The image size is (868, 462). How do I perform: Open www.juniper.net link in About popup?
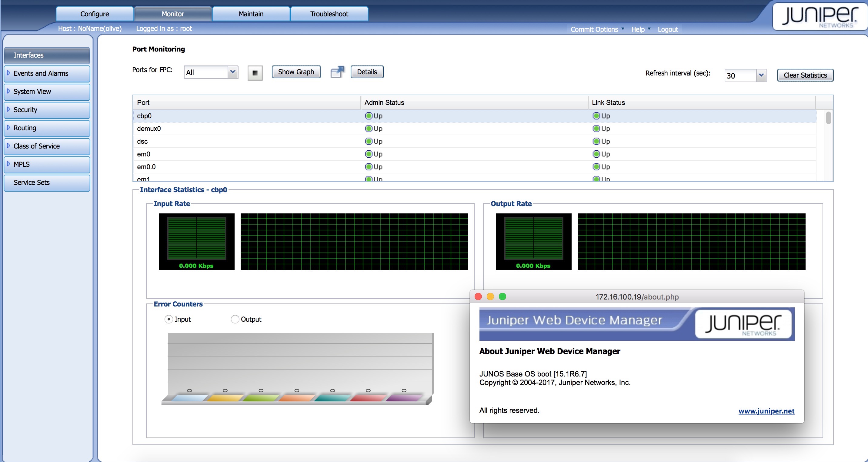click(x=766, y=411)
